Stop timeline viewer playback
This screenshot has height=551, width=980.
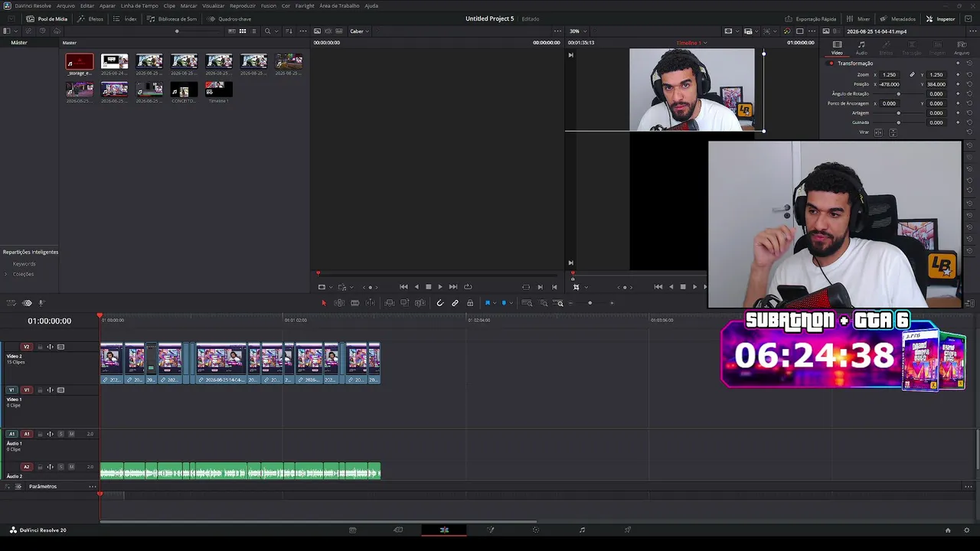point(683,287)
